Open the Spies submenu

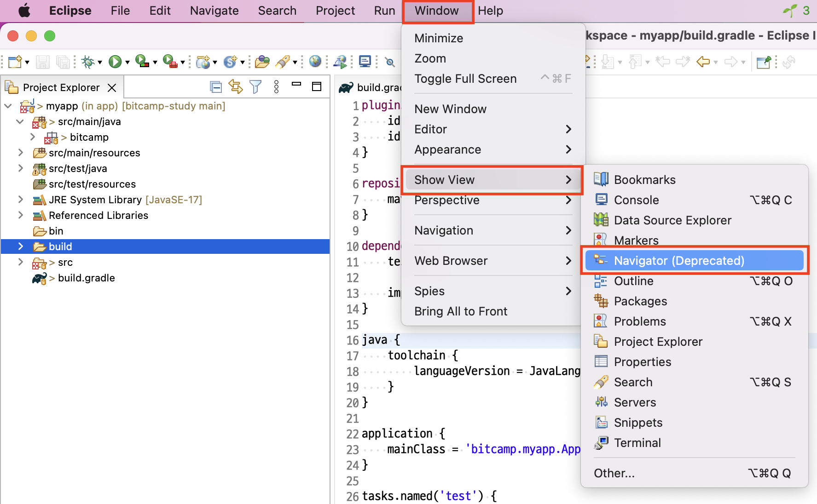tap(493, 291)
